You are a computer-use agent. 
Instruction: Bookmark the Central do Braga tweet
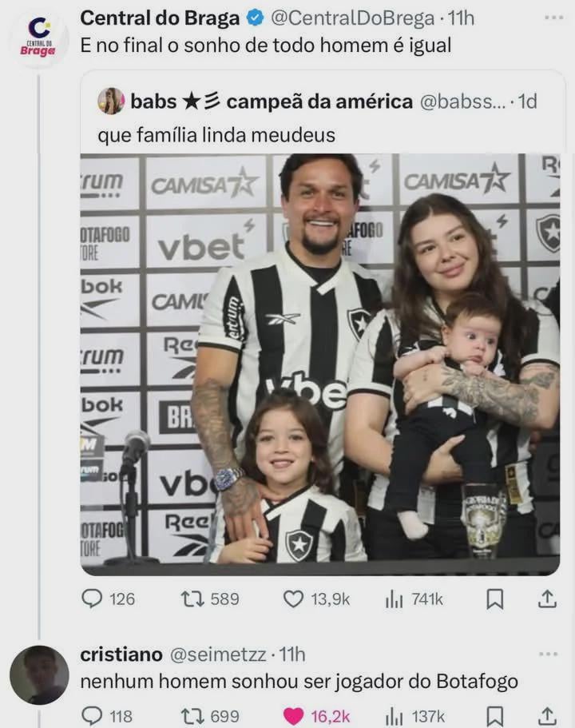[495, 599]
